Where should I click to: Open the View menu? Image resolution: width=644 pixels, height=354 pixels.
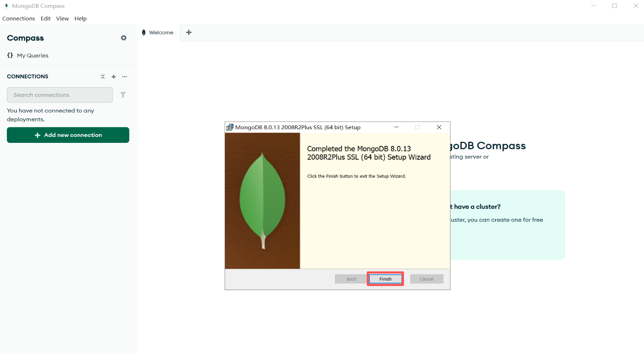pos(62,18)
